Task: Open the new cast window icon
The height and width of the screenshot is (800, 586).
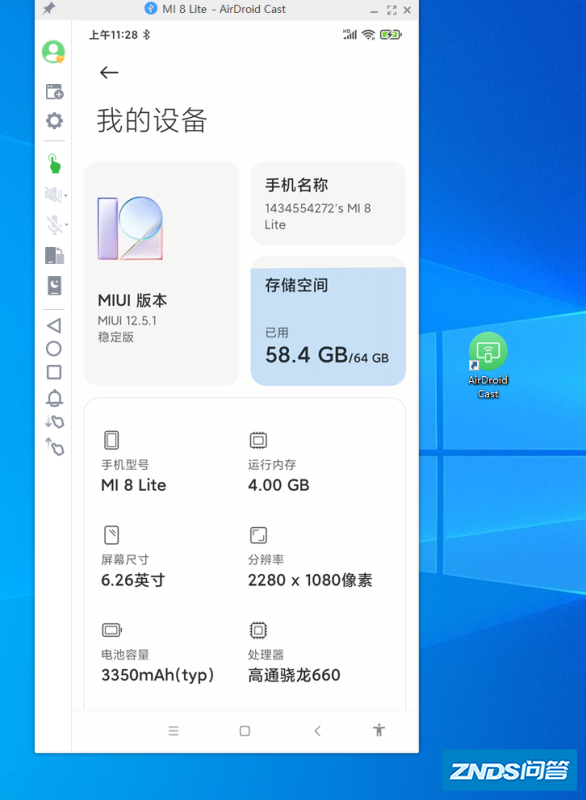Action: pos(55,92)
